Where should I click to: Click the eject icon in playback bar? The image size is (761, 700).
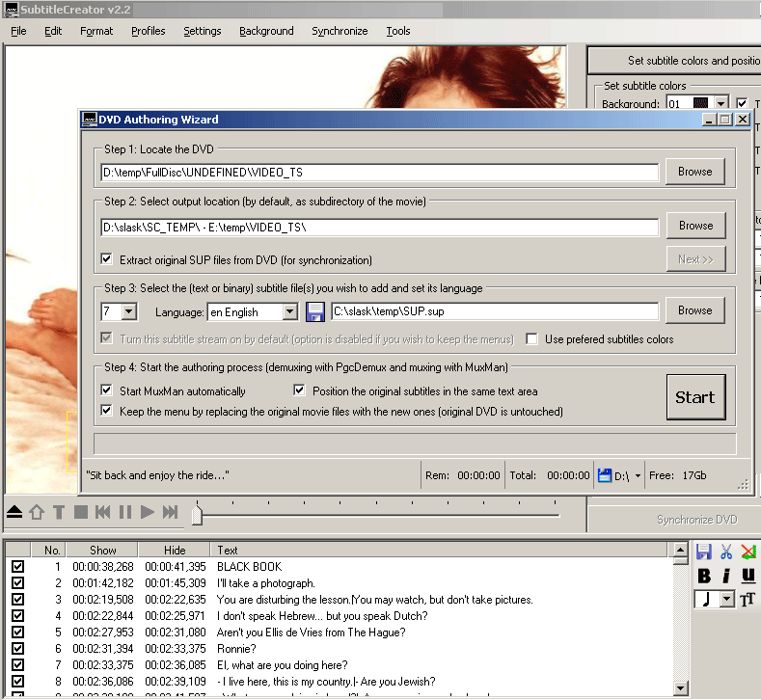click(x=14, y=512)
